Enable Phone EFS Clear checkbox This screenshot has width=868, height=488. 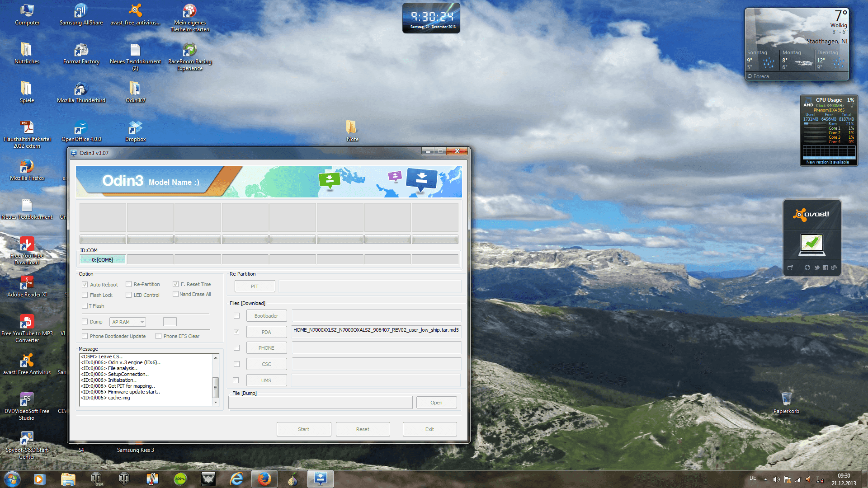158,336
